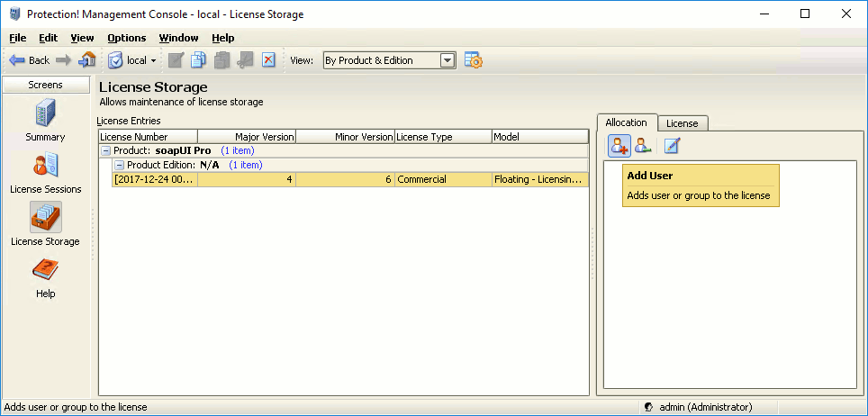The image size is (868, 416).
Task: Open the local server dropdown
Action: [131, 60]
